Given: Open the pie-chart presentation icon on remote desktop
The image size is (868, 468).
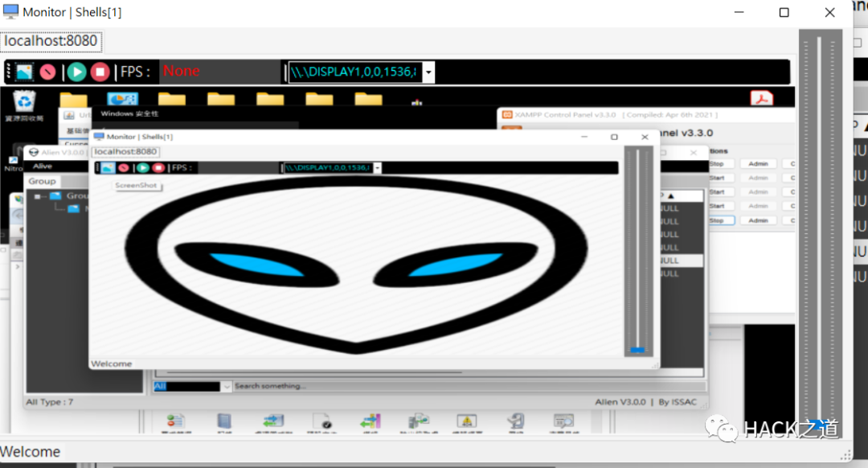Looking at the screenshot, I should (122, 99).
